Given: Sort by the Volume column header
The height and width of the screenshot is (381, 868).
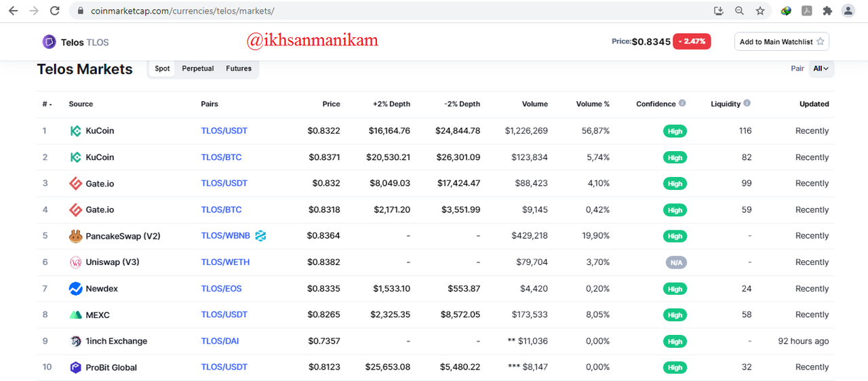Looking at the screenshot, I should (535, 104).
